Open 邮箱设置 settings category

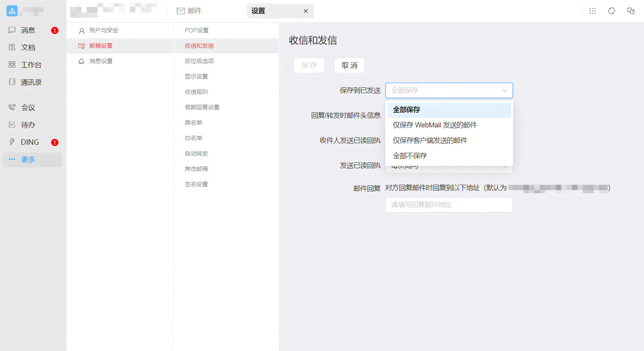(119, 46)
